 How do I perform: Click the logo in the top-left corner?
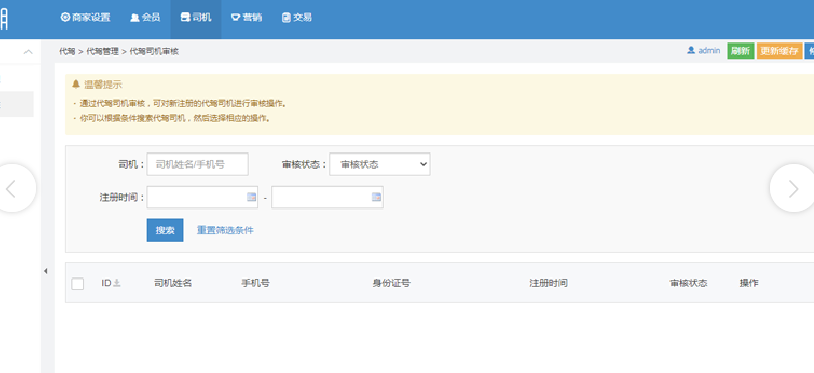pyautogui.click(x=4, y=18)
